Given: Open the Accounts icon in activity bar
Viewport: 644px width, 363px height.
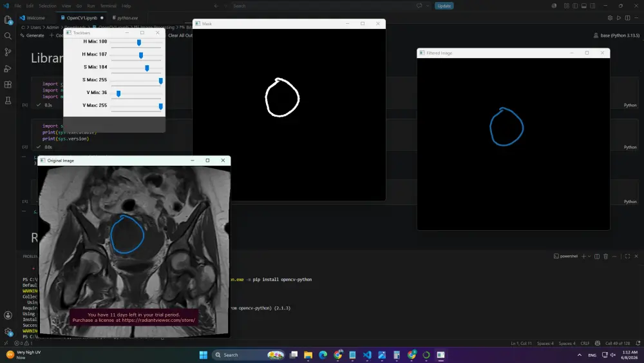Looking at the screenshot, I should 8,315.
